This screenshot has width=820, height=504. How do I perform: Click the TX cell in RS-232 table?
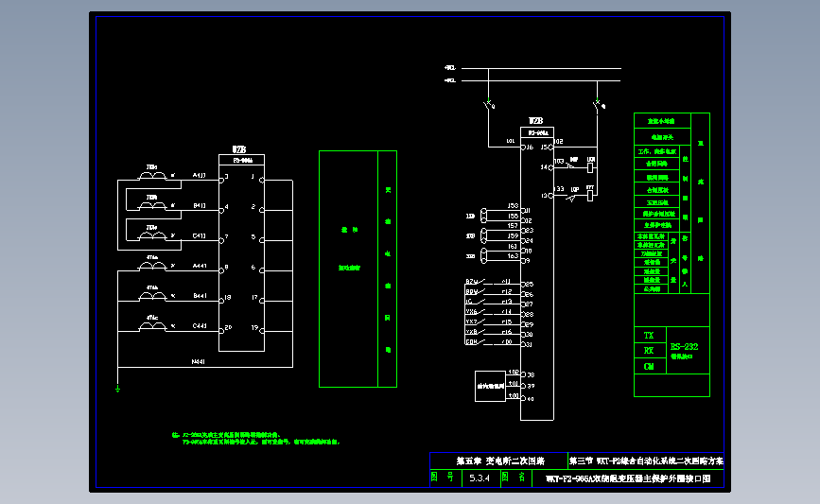649,335
